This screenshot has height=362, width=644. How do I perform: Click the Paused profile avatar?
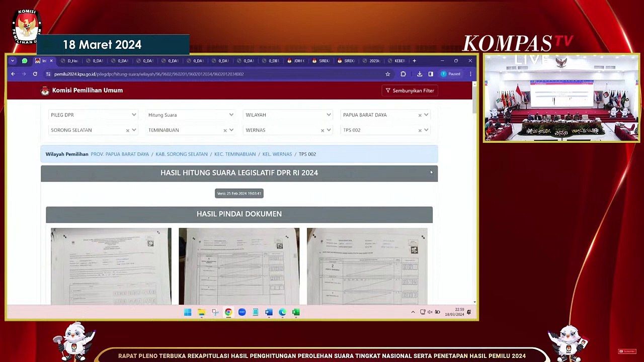tap(451, 74)
